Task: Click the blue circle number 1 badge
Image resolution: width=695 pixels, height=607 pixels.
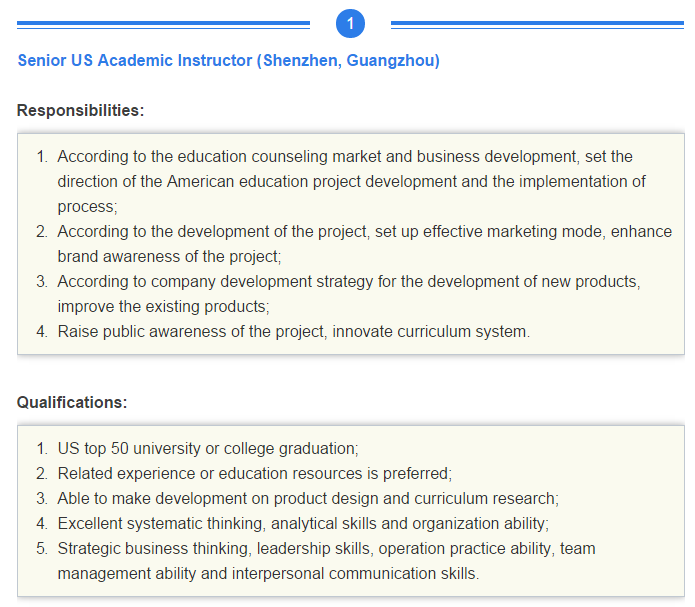Action: (x=350, y=23)
